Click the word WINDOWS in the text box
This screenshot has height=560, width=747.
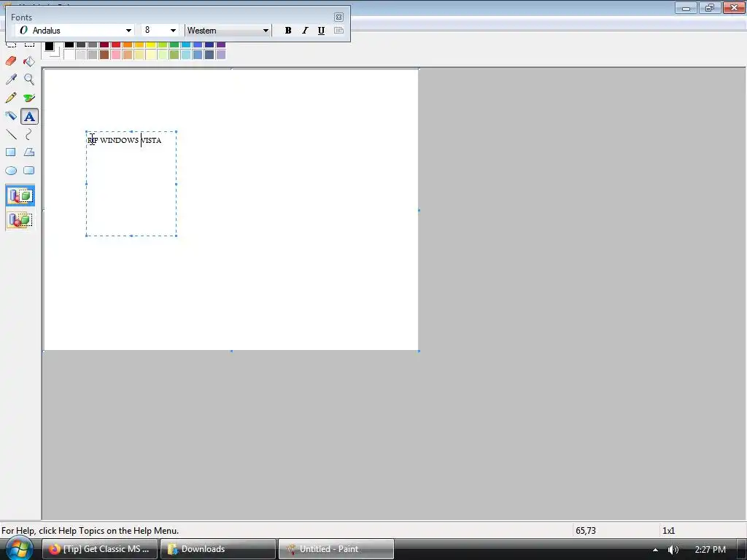119,141
